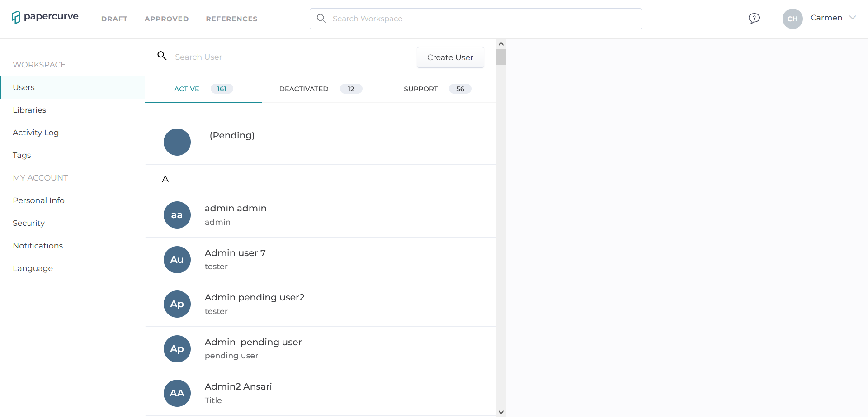Click the Pending user's blank avatar circle

pos(177,142)
